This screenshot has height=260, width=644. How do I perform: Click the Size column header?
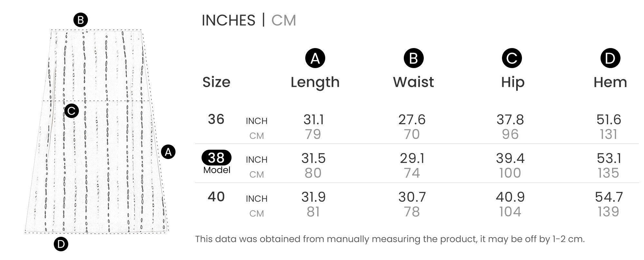[216, 82]
